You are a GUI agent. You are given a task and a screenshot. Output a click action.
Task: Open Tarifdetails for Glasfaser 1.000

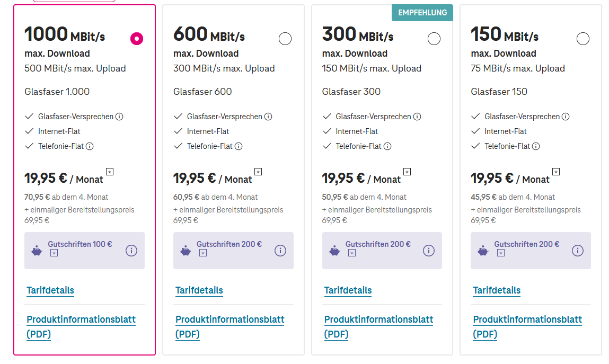[50, 290]
